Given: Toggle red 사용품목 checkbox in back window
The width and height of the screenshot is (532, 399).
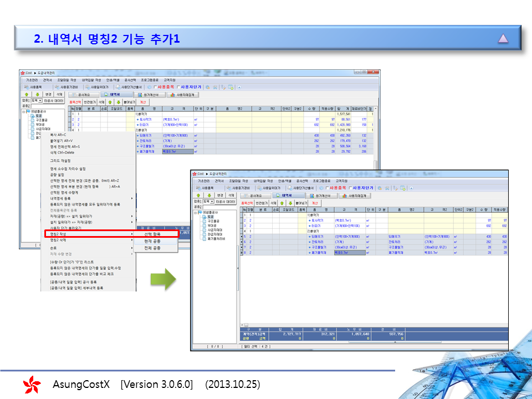Looking at the screenshot, I should tap(155, 87).
